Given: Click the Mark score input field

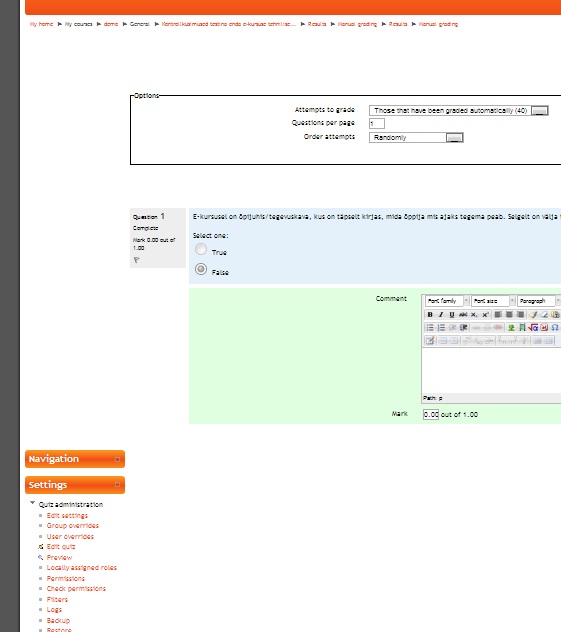Looking at the screenshot, I should click(x=431, y=414).
